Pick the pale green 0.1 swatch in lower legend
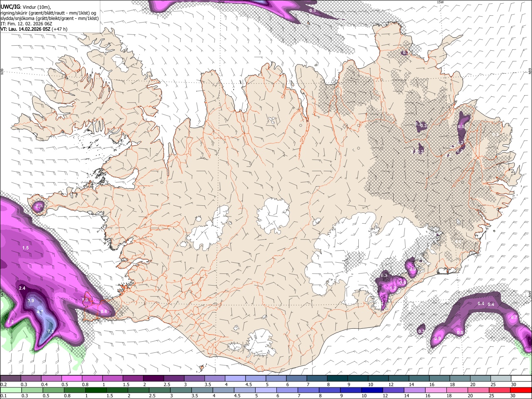 10,390
